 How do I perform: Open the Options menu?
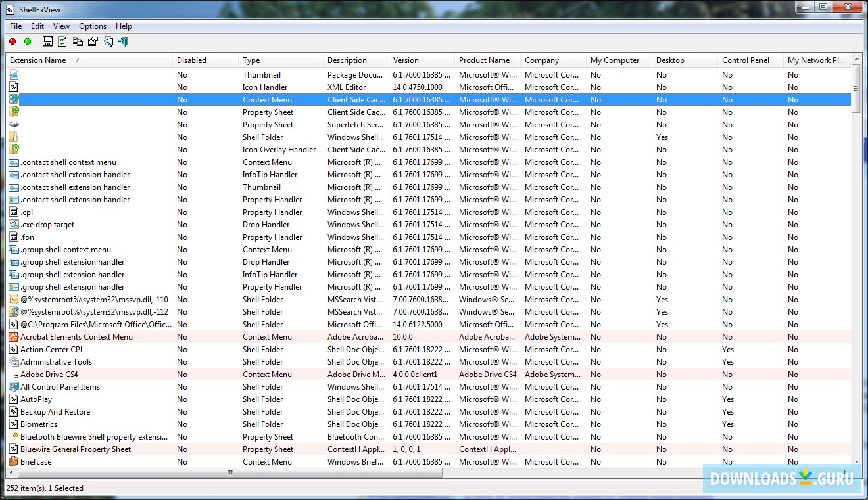(93, 26)
